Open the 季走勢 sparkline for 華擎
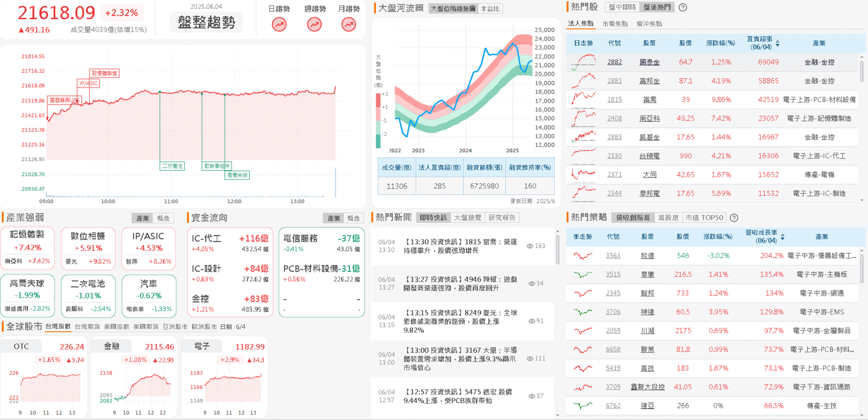The height and width of the screenshot is (420, 868). click(583, 274)
